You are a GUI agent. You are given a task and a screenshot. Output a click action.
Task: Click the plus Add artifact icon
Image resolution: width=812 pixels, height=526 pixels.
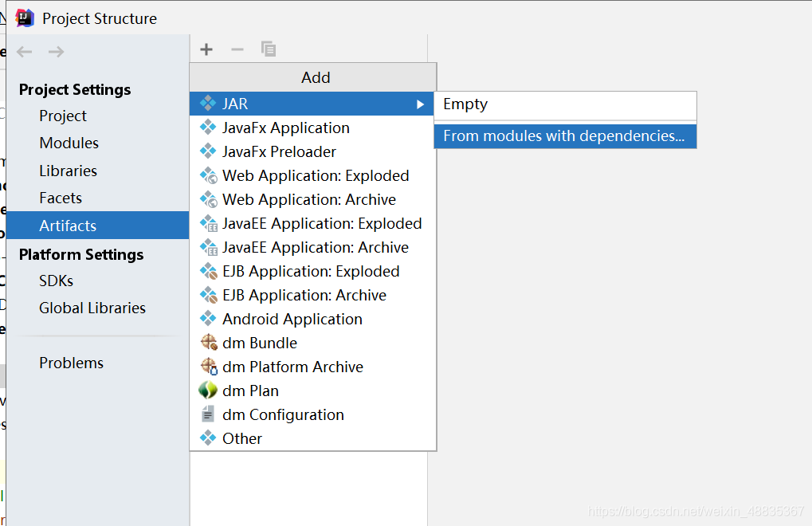pos(206,49)
